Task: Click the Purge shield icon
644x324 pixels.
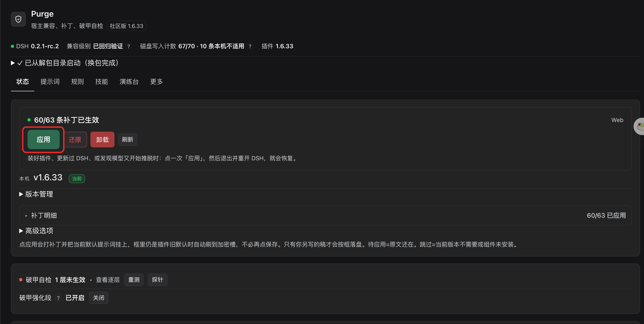Action: [18, 19]
